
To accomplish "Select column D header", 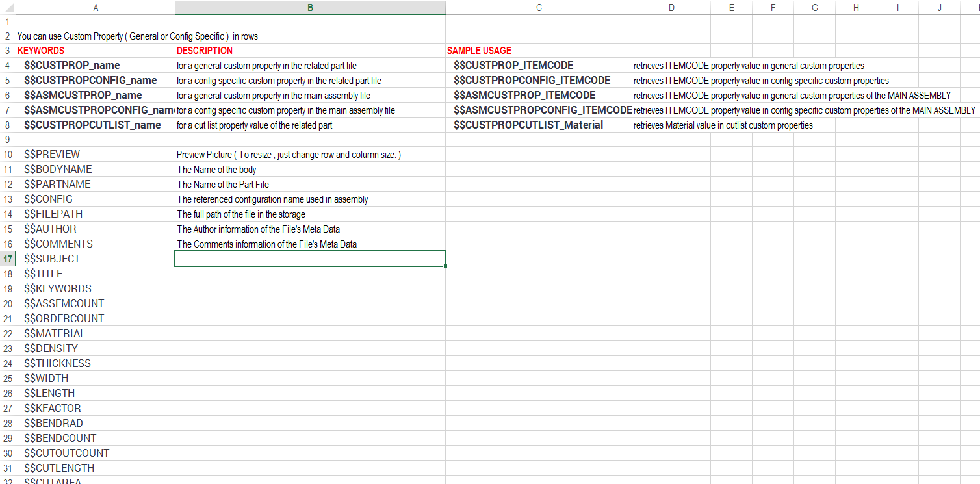I will (671, 8).
